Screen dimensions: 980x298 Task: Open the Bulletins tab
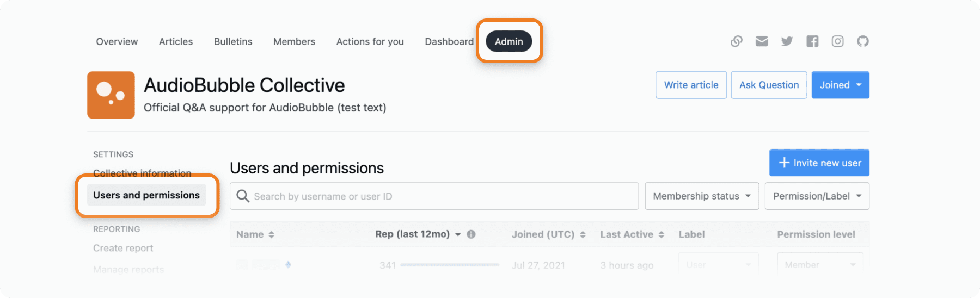[233, 41]
